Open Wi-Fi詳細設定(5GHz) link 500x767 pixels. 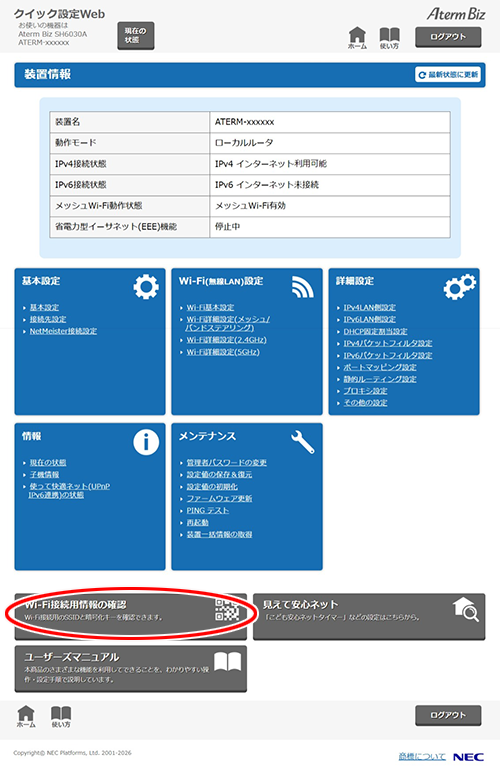click(223, 352)
